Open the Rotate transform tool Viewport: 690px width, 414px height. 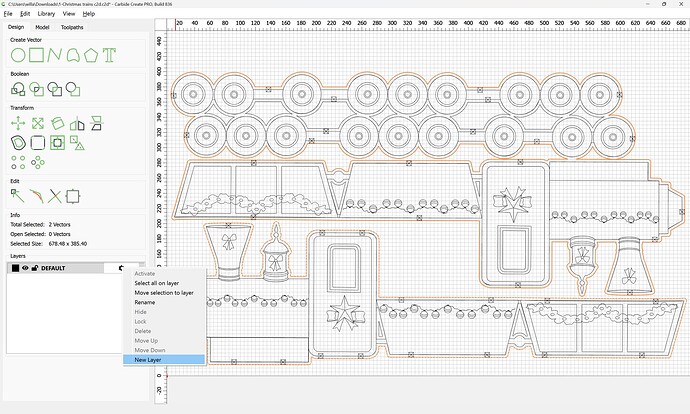pyautogui.click(x=57, y=123)
